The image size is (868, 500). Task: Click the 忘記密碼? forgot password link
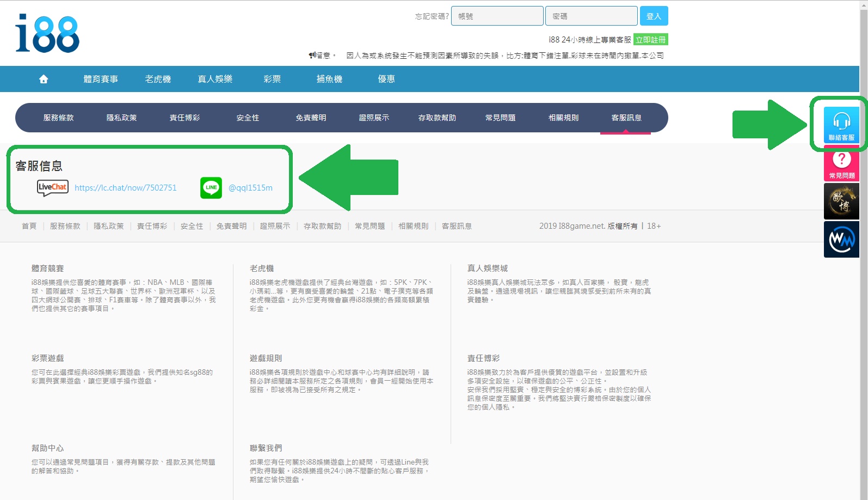pos(432,16)
